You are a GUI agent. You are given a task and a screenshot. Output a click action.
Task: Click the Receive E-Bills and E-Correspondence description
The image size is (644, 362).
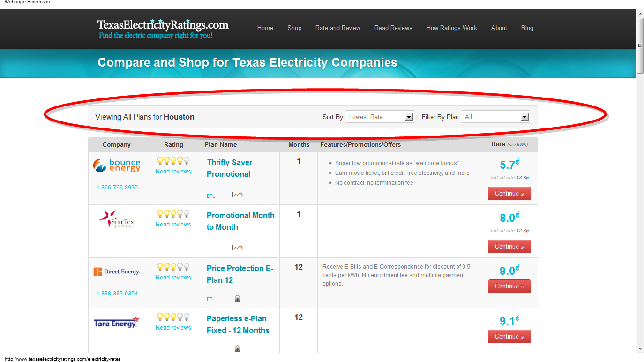(x=397, y=275)
